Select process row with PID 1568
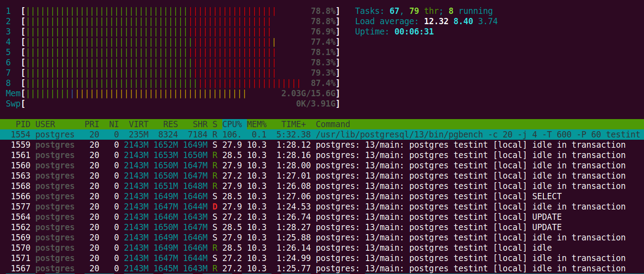Viewport: 644px width, 274px height. click(322, 186)
